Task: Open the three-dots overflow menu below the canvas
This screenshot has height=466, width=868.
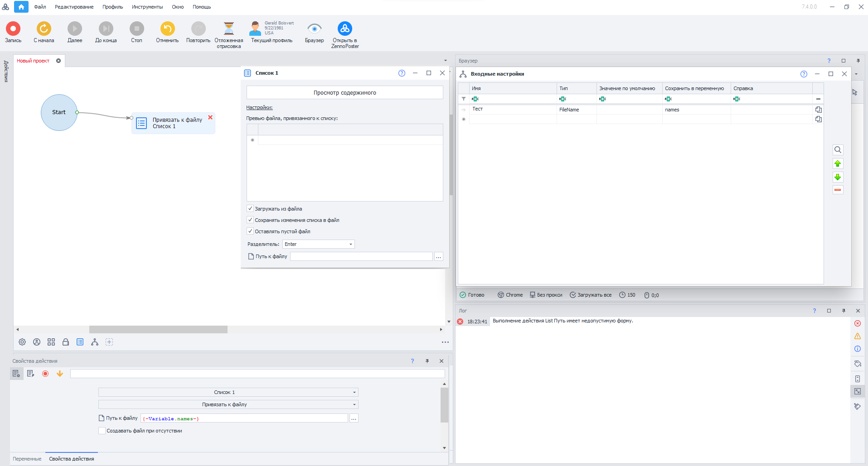Action: pyautogui.click(x=445, y=342)
